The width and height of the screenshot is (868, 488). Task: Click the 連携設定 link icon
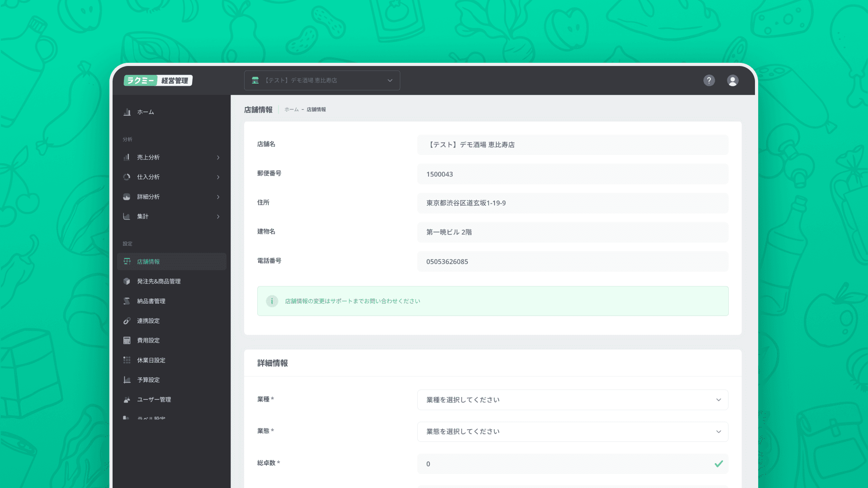127,321
